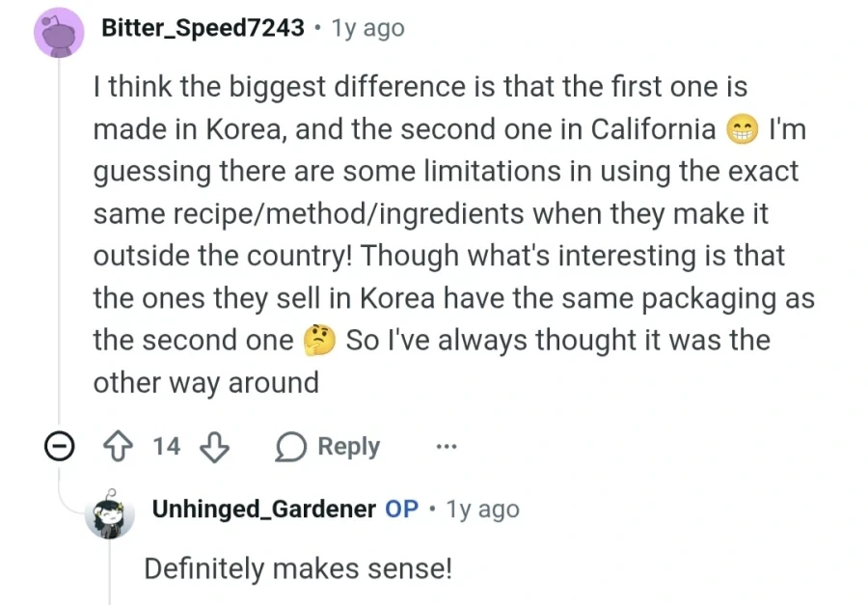Open the three-dot more options menu
The image size is (868, 605).
[x=447, y=446]
